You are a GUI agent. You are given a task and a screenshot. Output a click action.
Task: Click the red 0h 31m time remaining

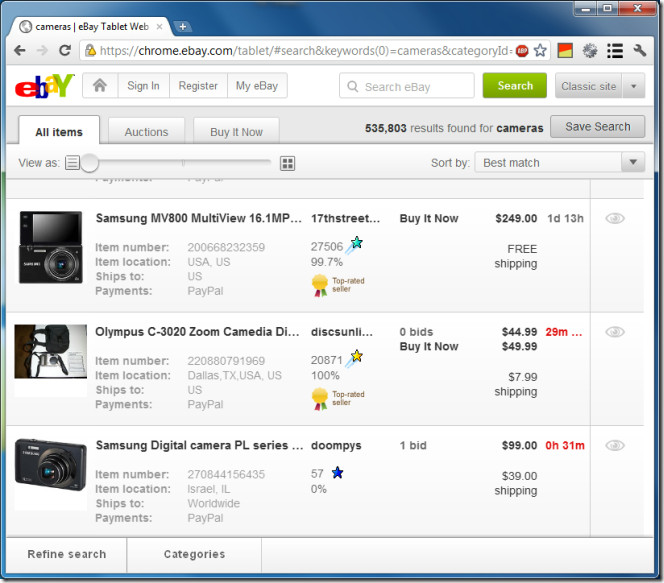click(565, 445)
